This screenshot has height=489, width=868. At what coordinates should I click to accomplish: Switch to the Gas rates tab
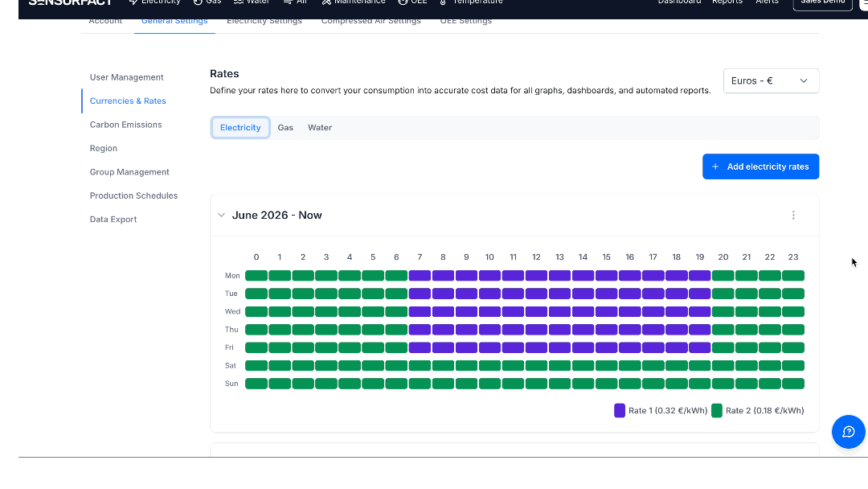[x=285, y=127]
